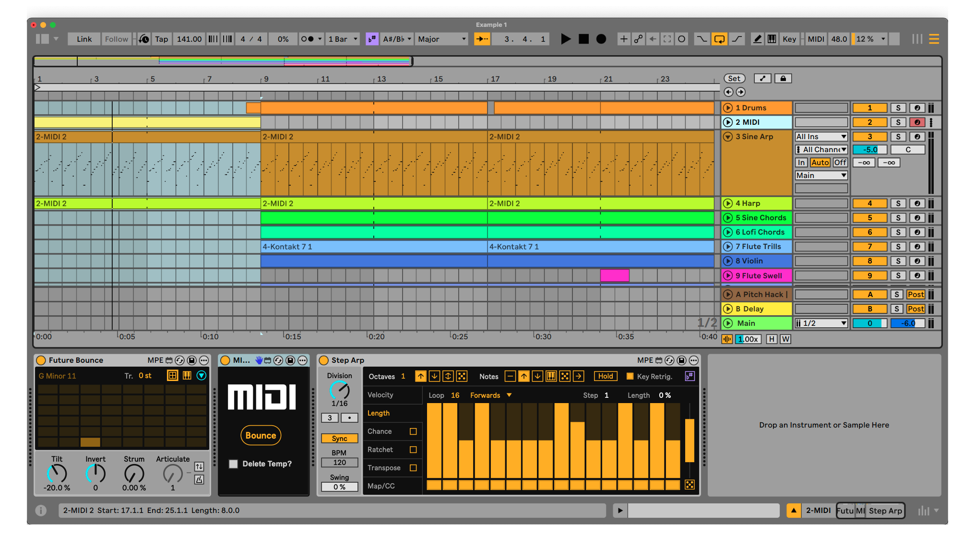Toggle the metronome button

307,39
